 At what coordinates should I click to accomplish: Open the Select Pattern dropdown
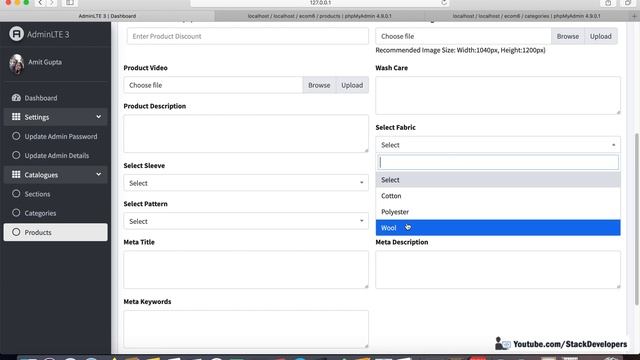[246, 221]
